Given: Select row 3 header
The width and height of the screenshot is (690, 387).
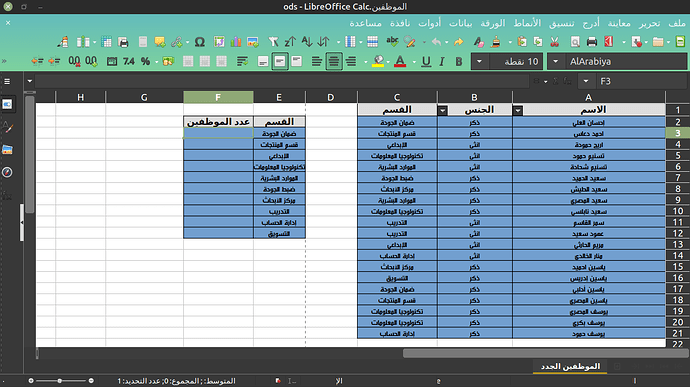Looking at the screenshot, I should [x=677, y=133].
